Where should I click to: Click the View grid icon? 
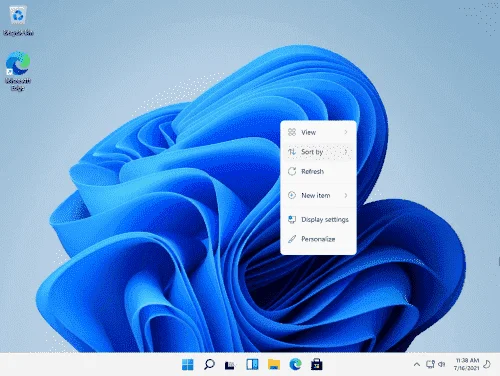pyautogui.click(x=292, y=132)
